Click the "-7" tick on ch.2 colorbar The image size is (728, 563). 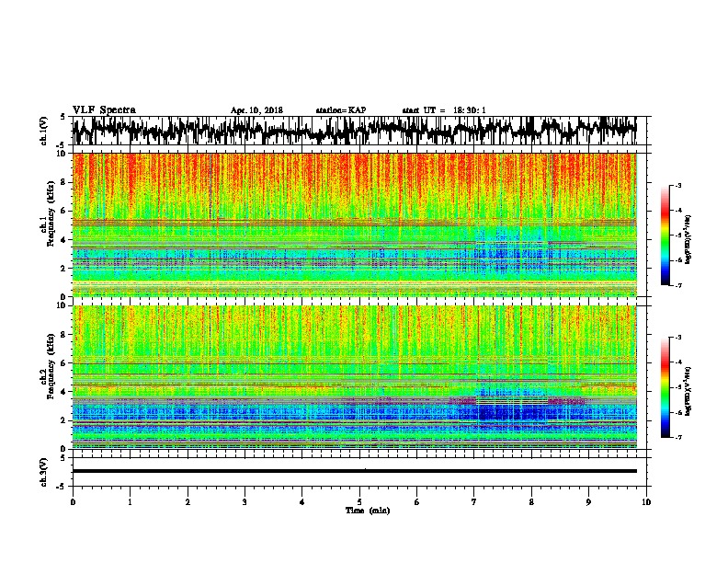pos(677,437)
